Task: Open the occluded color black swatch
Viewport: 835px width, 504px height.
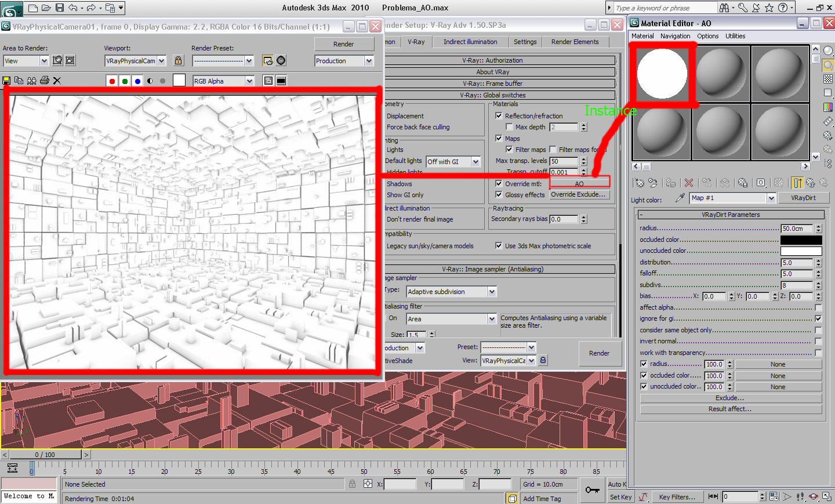Action: pos(801,240)
